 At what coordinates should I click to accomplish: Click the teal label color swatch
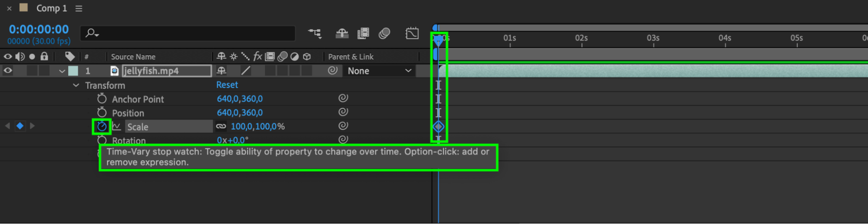tap(73, 71)
